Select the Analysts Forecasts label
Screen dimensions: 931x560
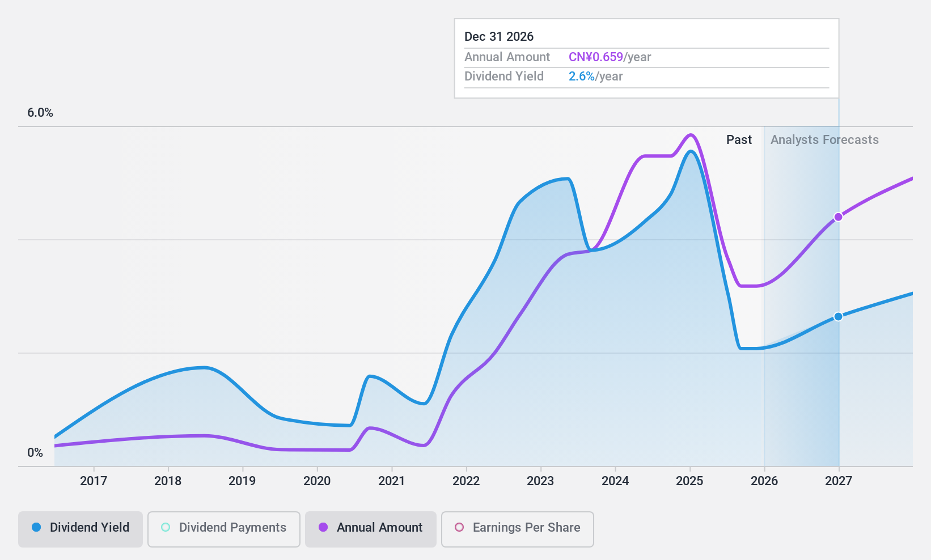click(x=824, y=139)
